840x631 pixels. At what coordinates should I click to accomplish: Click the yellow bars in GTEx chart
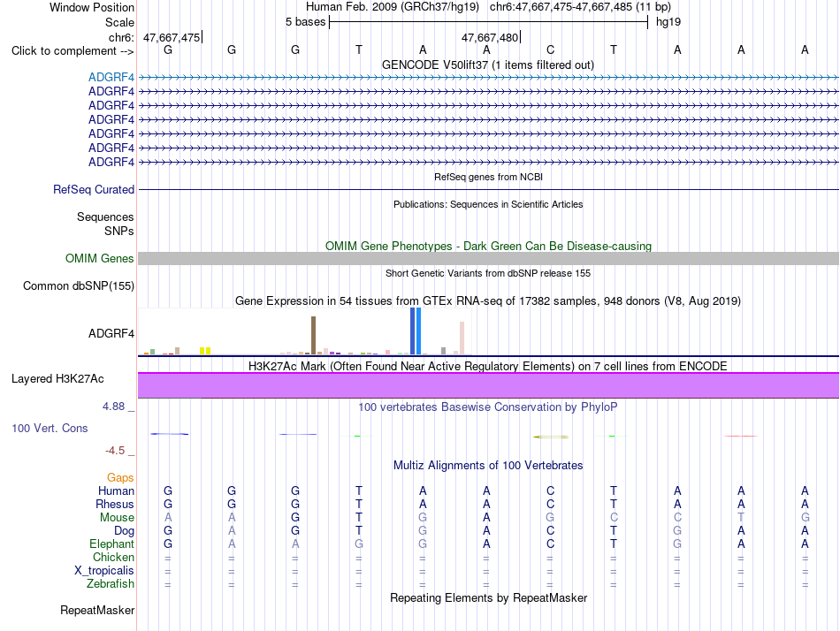205,351
